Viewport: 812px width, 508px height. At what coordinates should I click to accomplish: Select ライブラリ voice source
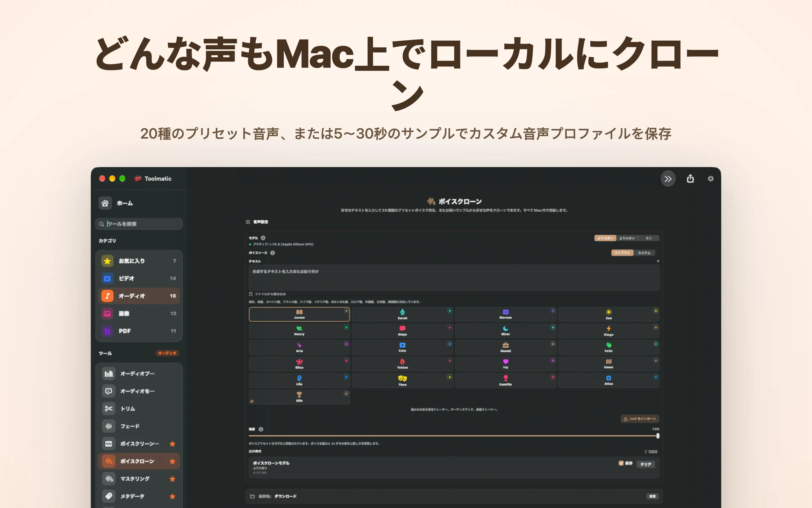pos(622,253)
